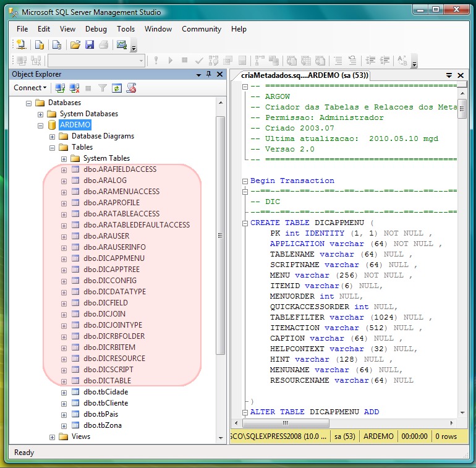476x468 pixels.
Task: Open the Help menu
Action: coord(239,29)
